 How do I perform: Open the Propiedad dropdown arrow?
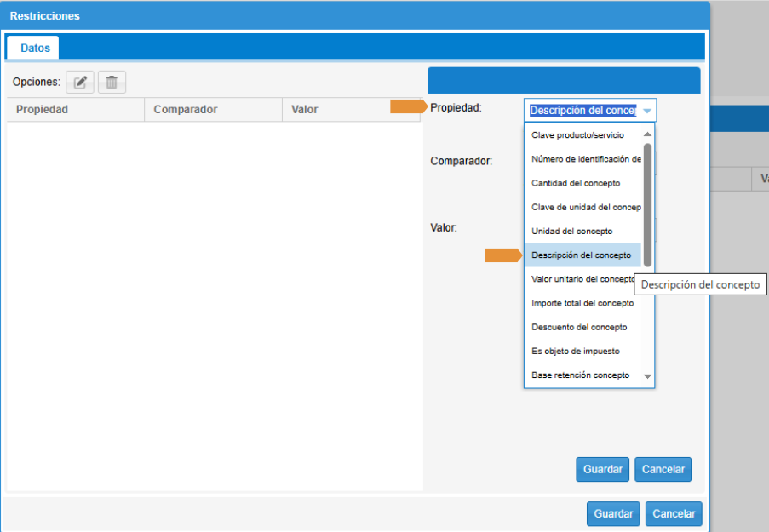[x=647, y=111]
